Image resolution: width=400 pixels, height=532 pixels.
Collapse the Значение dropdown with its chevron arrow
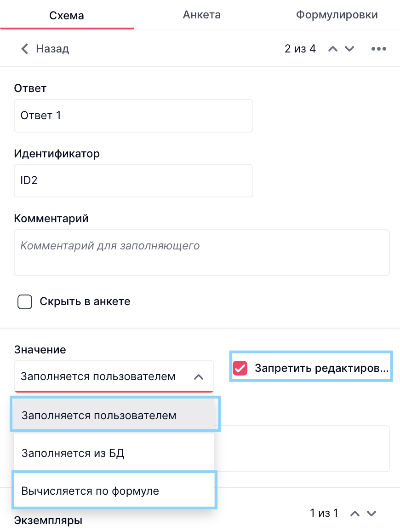pyautogui.click(x=199, y=377)
